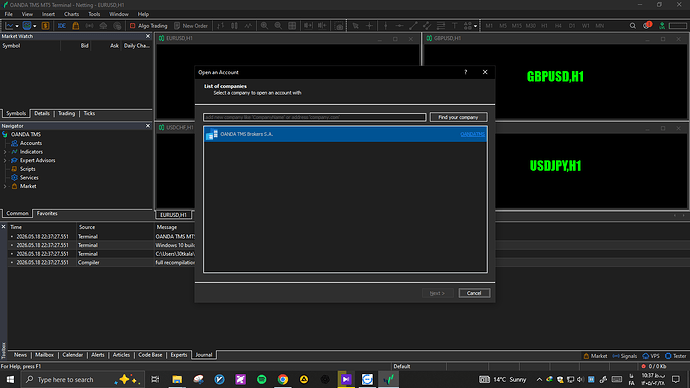Select the Fibonacci retracement tool
Viewport: 690px width, 388px height.
[x=440, y=26]
